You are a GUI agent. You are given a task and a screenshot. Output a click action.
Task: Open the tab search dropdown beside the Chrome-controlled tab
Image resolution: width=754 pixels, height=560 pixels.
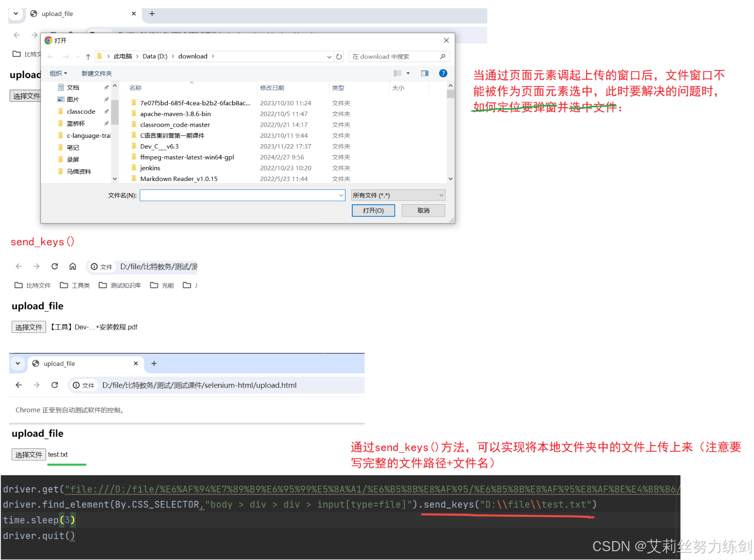pyautogui.click(x=18, y=363)
